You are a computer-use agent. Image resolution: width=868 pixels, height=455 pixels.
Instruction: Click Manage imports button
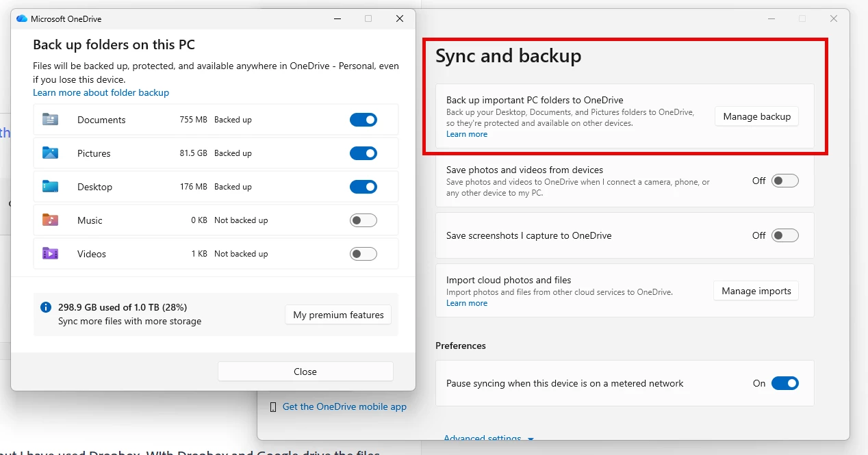pos(756,291)
